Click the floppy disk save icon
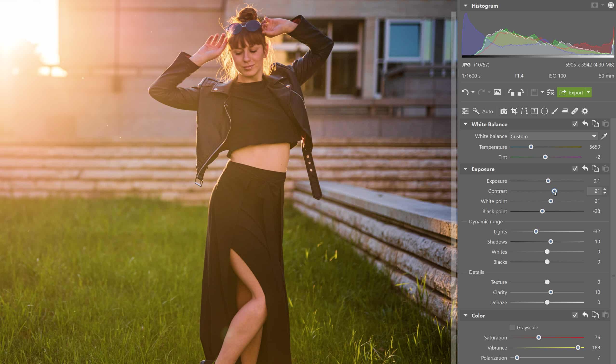This screenshot has width=616, height=364. 534,93
